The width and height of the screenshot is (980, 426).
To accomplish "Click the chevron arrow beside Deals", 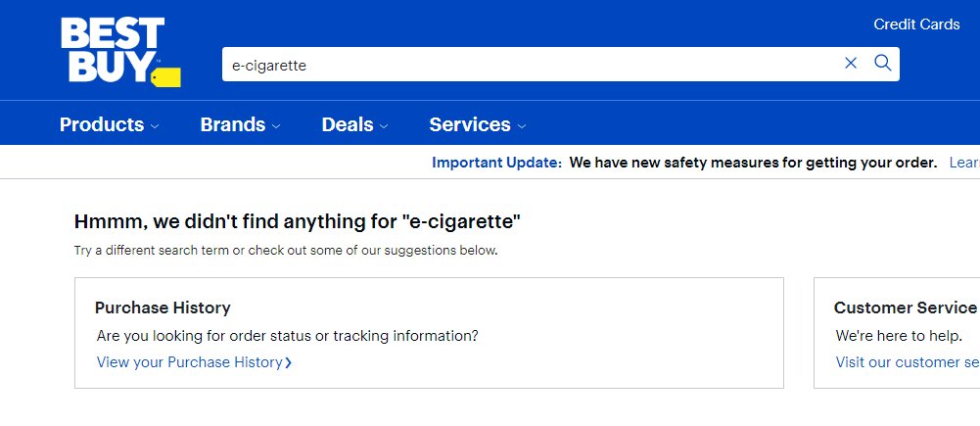I will coord(384,126).
